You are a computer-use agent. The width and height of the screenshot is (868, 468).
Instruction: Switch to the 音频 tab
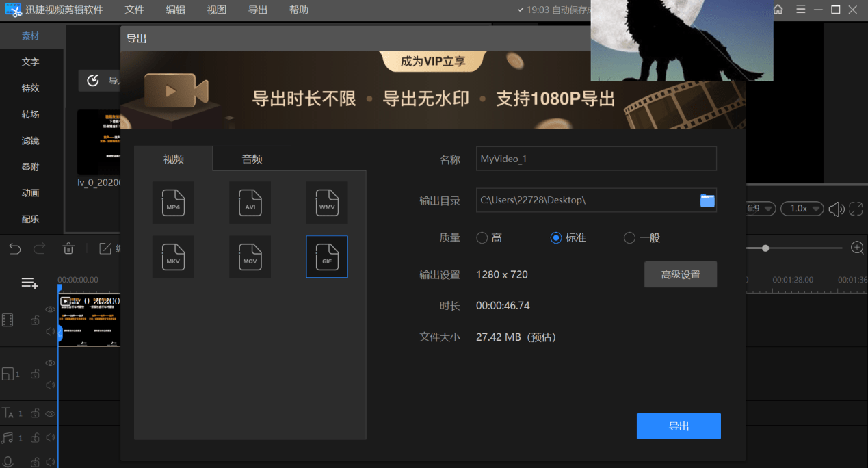(252, 159)
